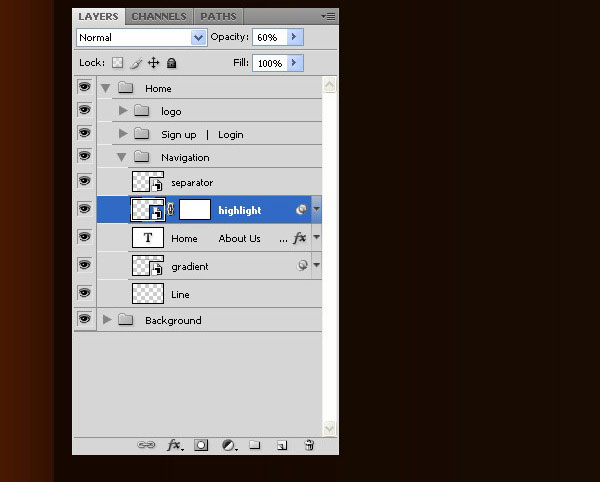The width and height of the screenshot is (600, 482).
Task: Open the Layers panel options menu icon
Action: coord(328,16)
